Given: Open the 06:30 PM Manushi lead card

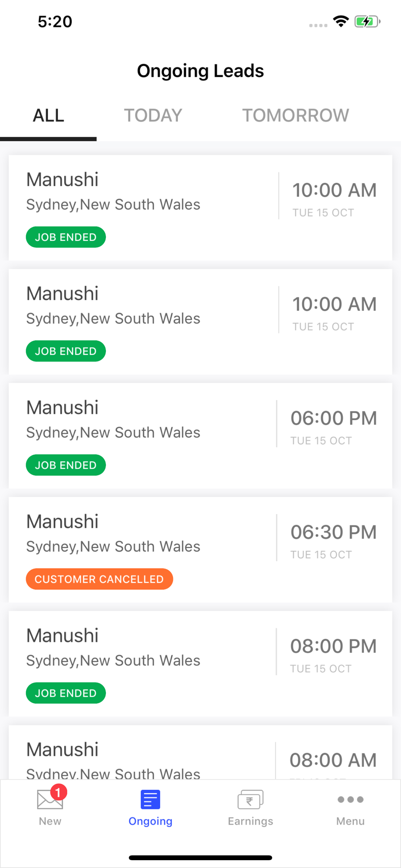Looking at the screenshot, I should [200, 549].
